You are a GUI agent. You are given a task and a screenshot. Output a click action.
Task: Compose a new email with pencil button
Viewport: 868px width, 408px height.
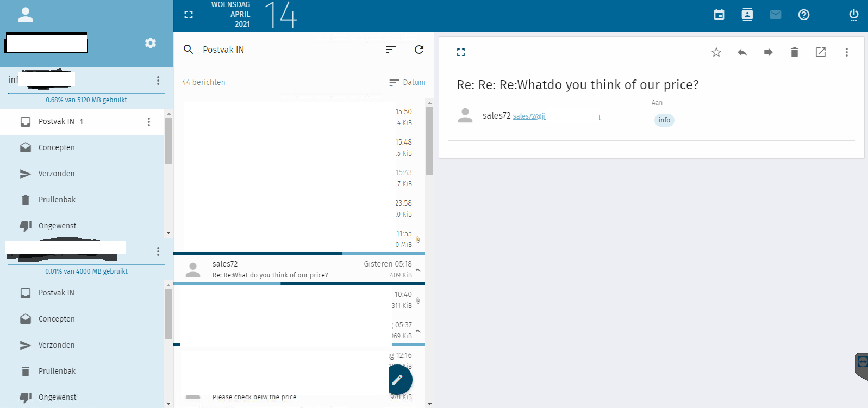click(398, 380)
